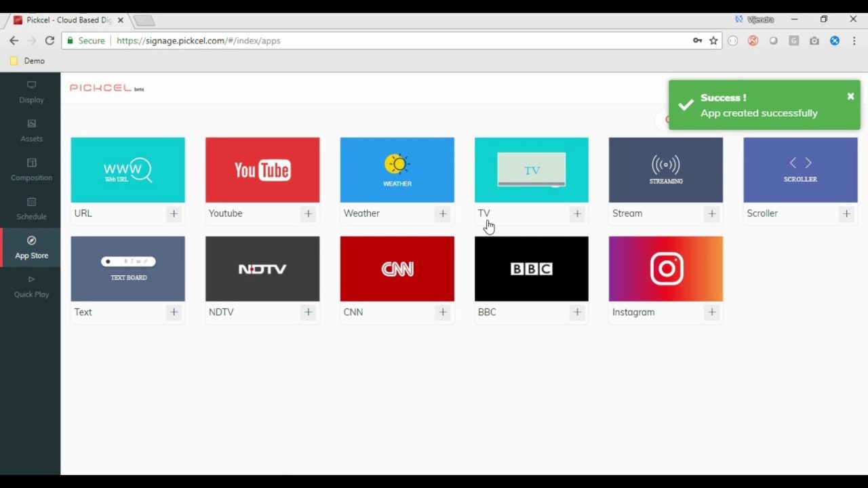The width and height of the screenshot is (868, 488).
Task: Click the Stream app label
Action: point(627,213)
